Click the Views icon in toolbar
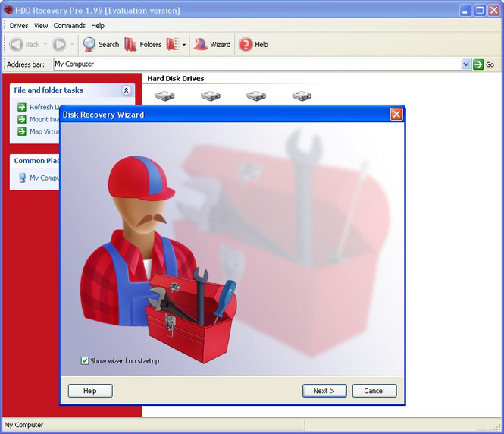 (x=174, y=45)
